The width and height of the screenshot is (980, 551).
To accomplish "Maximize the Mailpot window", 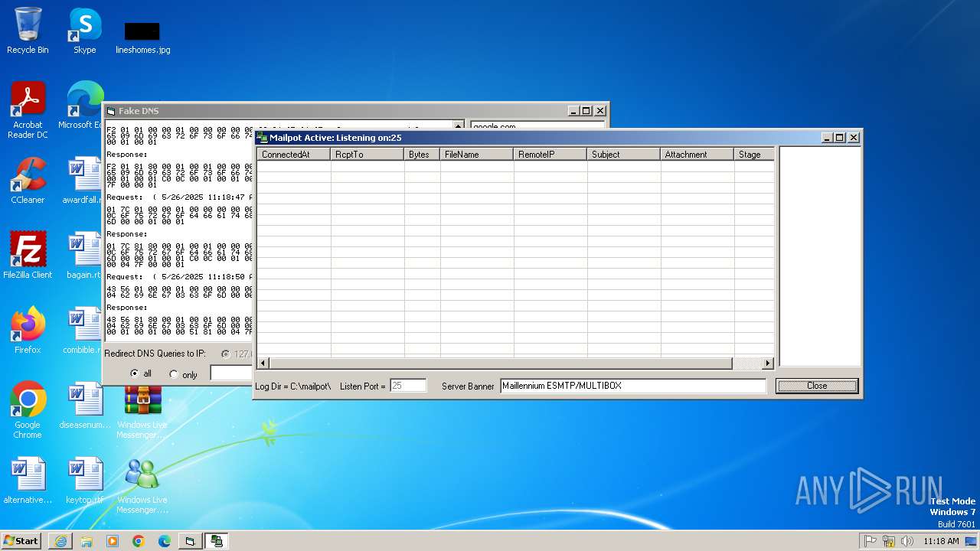I will click(x=840, y=138).
